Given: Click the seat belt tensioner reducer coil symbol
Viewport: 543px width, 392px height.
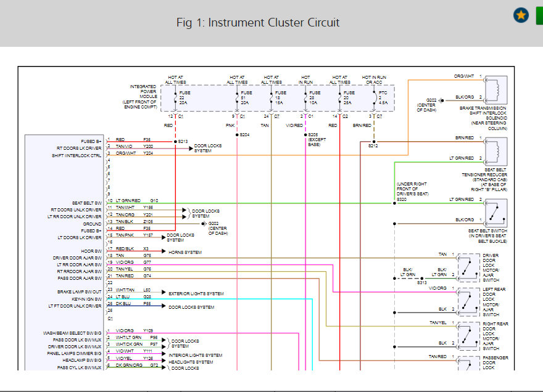Looking at the screenshot, I should coord(496,152).
